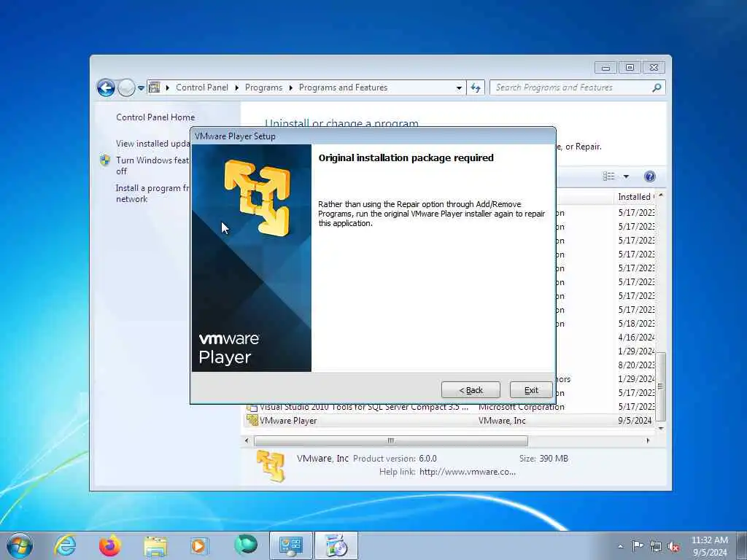Click Exit in VMware Player Setup dialog
Image resolution: width=747 pixels, height=560 pixels.
[531, 390]
